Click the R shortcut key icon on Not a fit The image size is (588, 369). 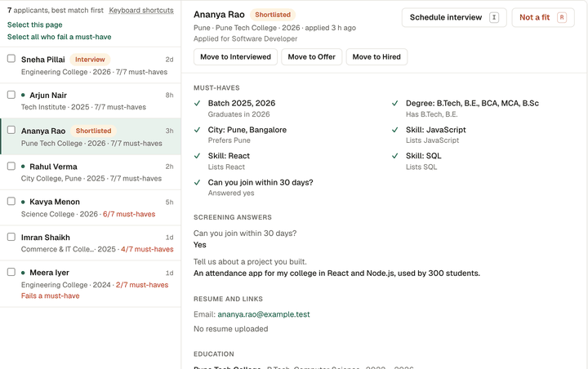click(x=562, y=17)
